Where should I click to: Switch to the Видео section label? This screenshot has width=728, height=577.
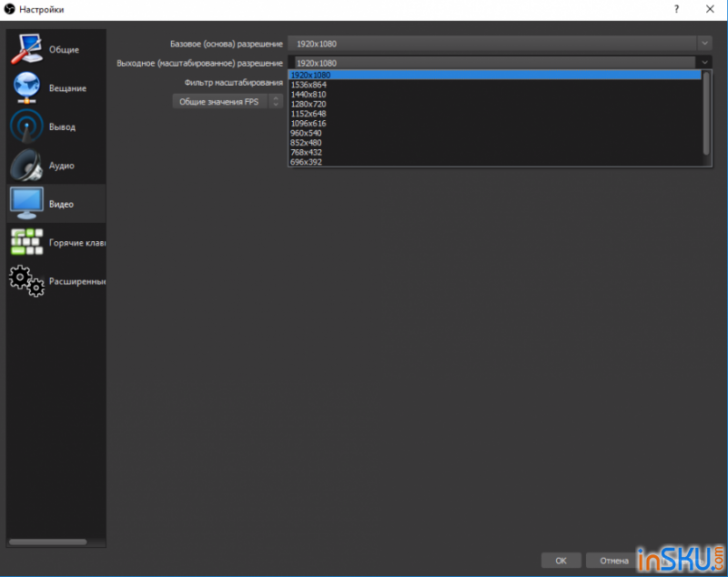(61, 204)
